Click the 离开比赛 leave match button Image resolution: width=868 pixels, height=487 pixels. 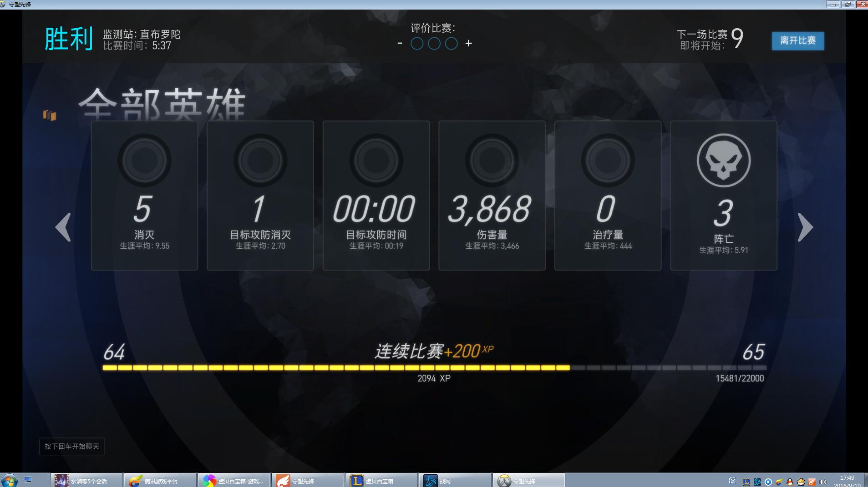[x=797, y=40]
